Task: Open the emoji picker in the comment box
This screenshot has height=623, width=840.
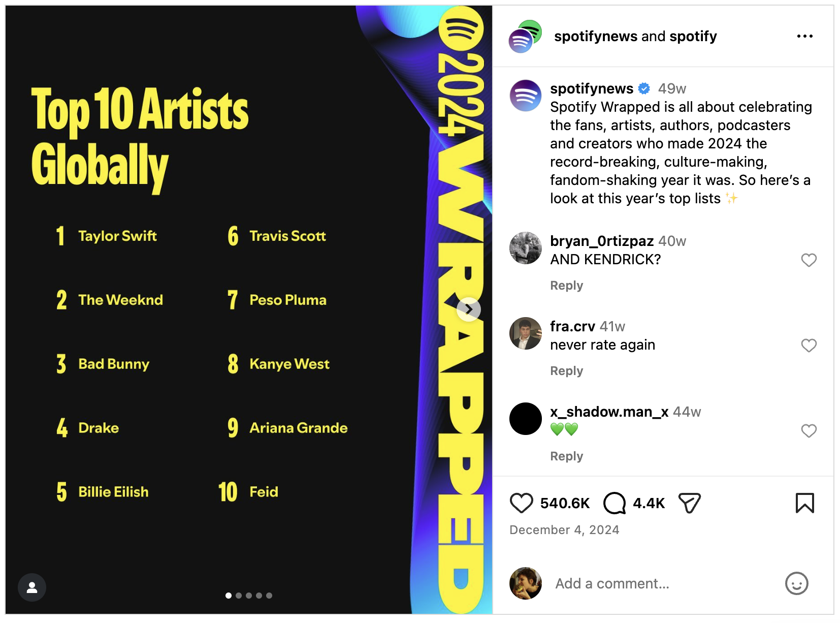Action: coord(796,584)
